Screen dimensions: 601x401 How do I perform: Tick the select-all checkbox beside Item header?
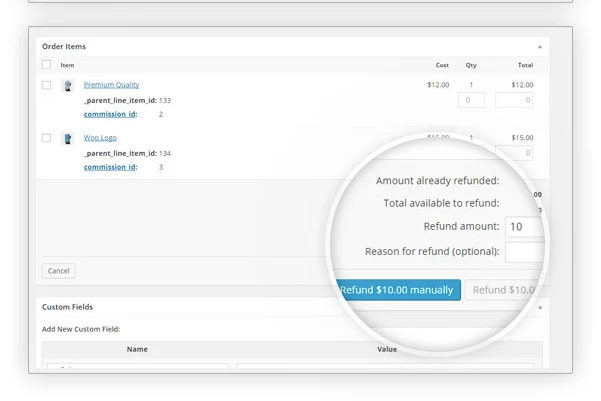(x=46, y=64)
